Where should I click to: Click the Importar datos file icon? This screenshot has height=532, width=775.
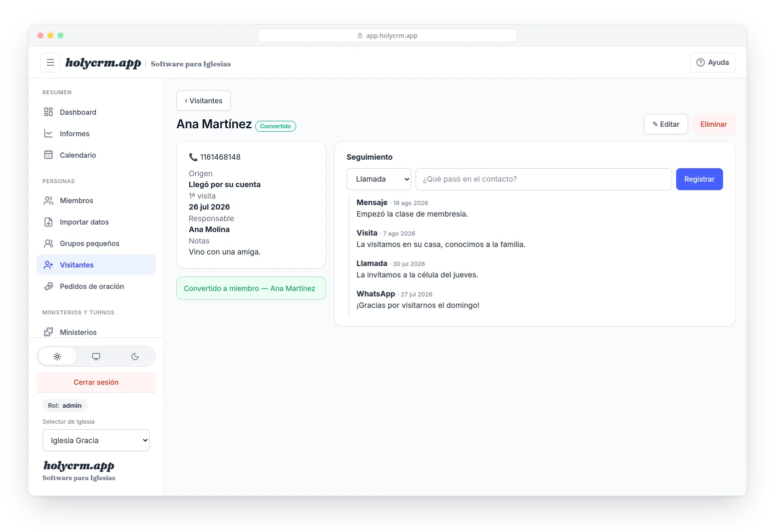[x=48, y=222]
